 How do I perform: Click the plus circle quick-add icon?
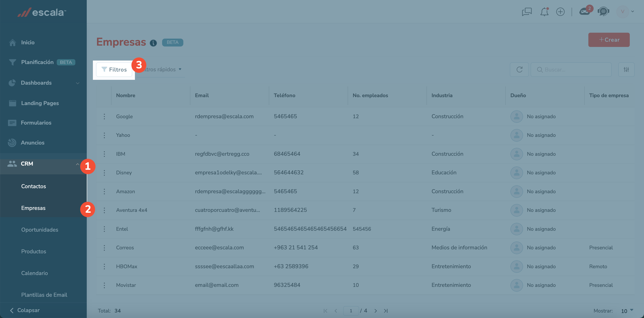point(560,12)
